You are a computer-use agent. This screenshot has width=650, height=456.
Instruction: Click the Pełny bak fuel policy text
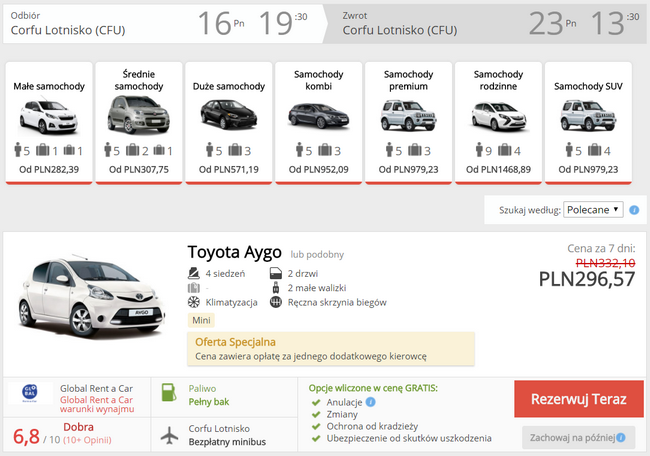pyautogui.click(x=209, y=402)
